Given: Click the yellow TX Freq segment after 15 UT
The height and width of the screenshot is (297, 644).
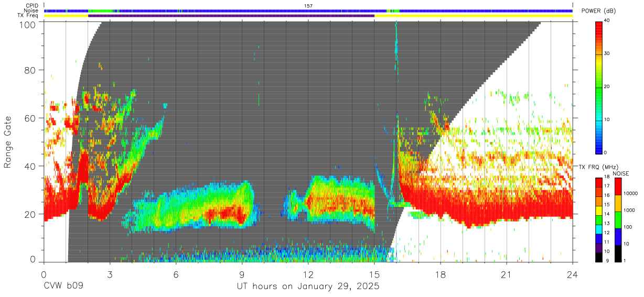Looking at the screenshot, I should (474, 16).
